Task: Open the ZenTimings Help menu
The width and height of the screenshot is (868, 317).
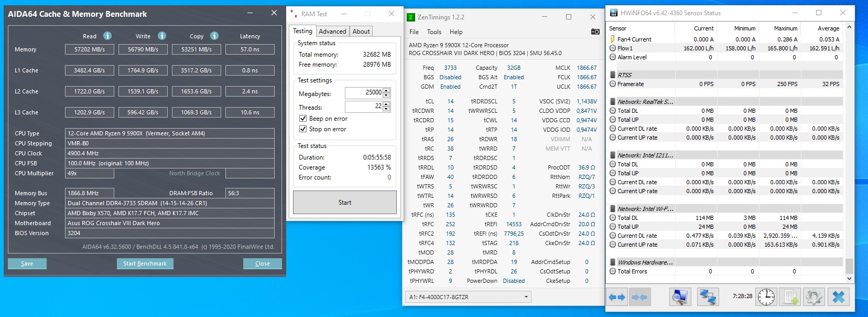Action: [456, 32]
